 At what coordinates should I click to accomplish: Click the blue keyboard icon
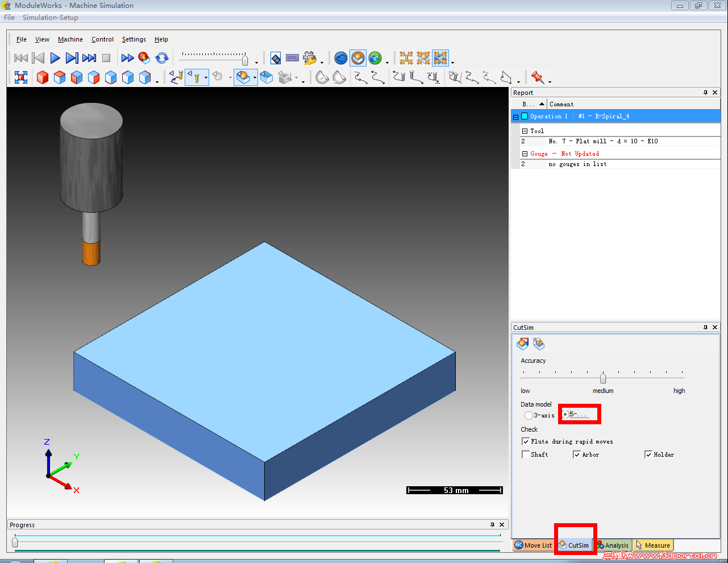tap(293, 58)
